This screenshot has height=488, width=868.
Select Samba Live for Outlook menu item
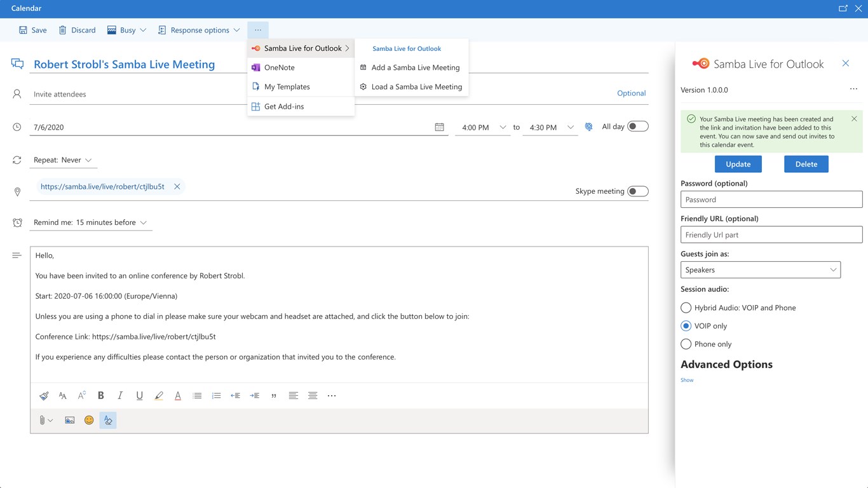click(301, 48)
